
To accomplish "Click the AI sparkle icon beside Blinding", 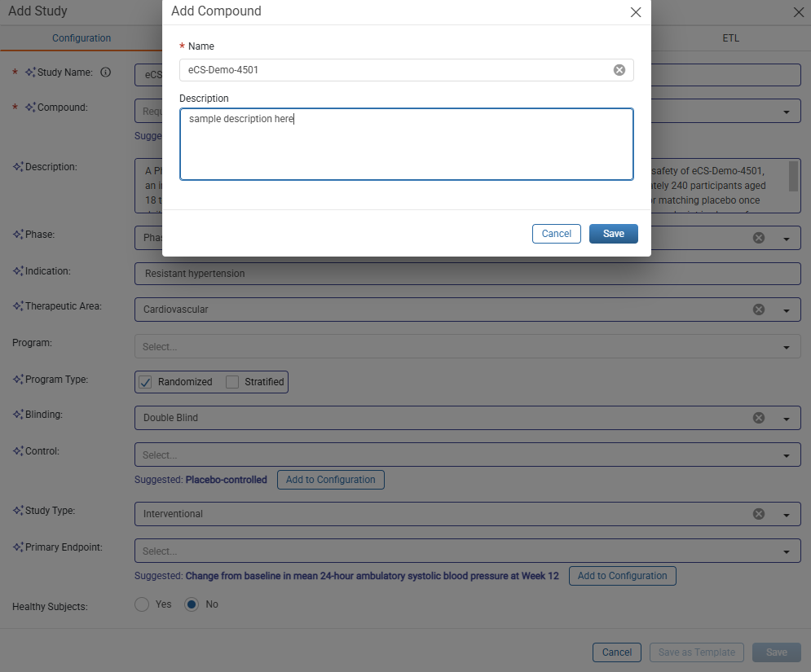I will click(18, 415).
